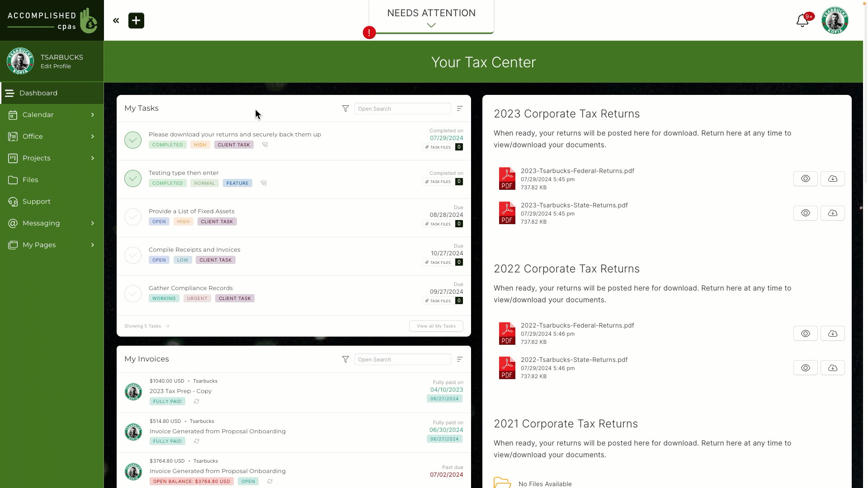Viewport: 868px width, 488px height.
Task: Click the filter icon in My Tasks
Action: tap(345, 108)
